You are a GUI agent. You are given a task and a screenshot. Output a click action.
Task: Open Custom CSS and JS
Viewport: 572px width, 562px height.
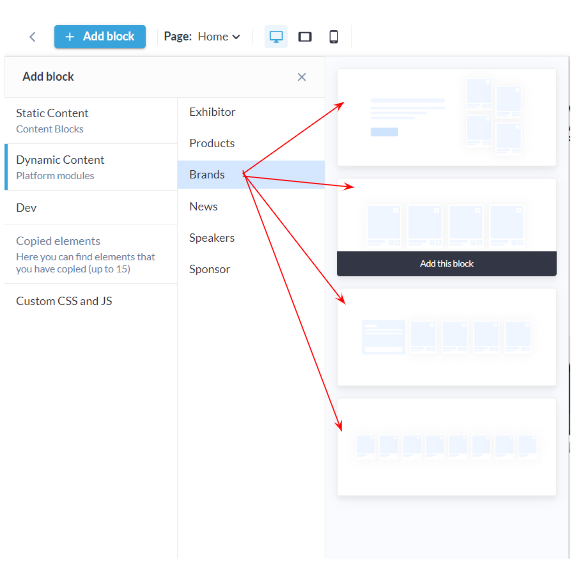[x=91, y=301]
